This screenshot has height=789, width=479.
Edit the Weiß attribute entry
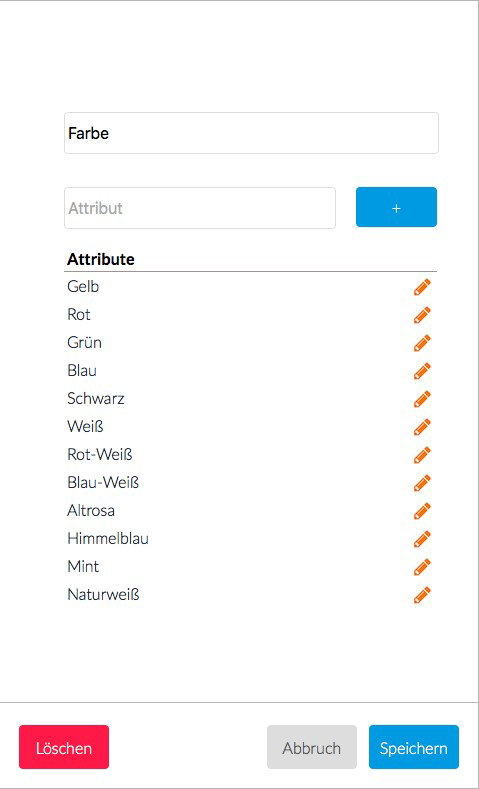[422, 427]
